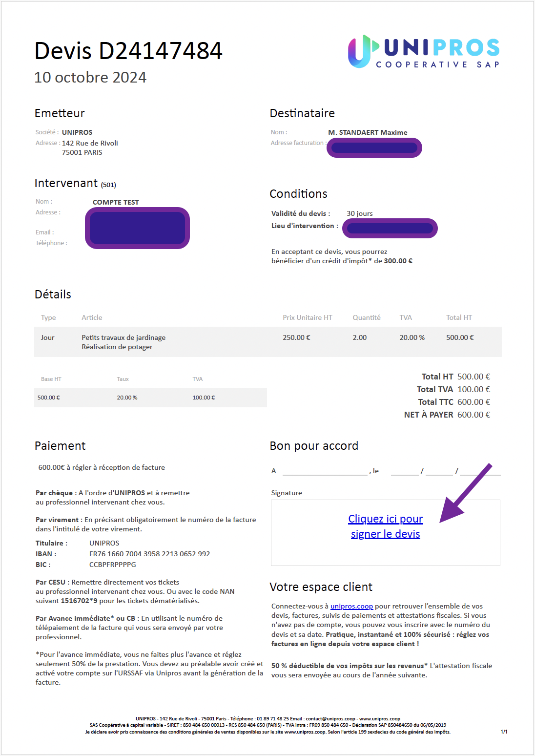Click the signature box area
This screenshot has width=535, height=756.
point(386,533)
